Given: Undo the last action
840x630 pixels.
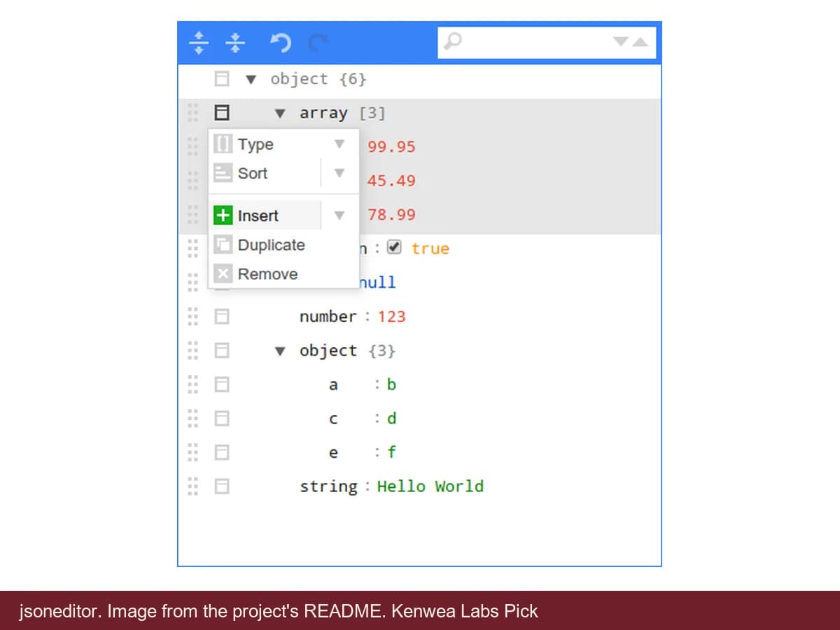Looking at the screenshot, I should (281, 43).
